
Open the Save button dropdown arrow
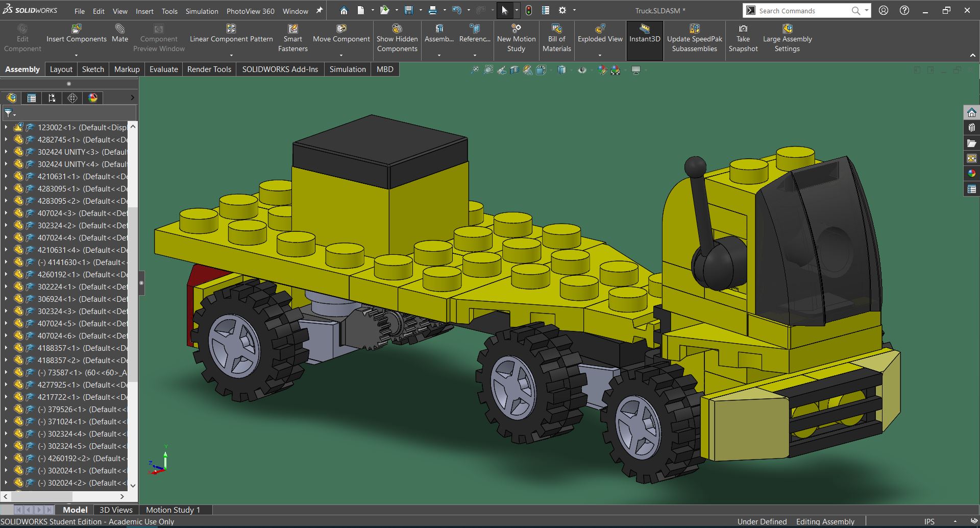coord(421,10)
